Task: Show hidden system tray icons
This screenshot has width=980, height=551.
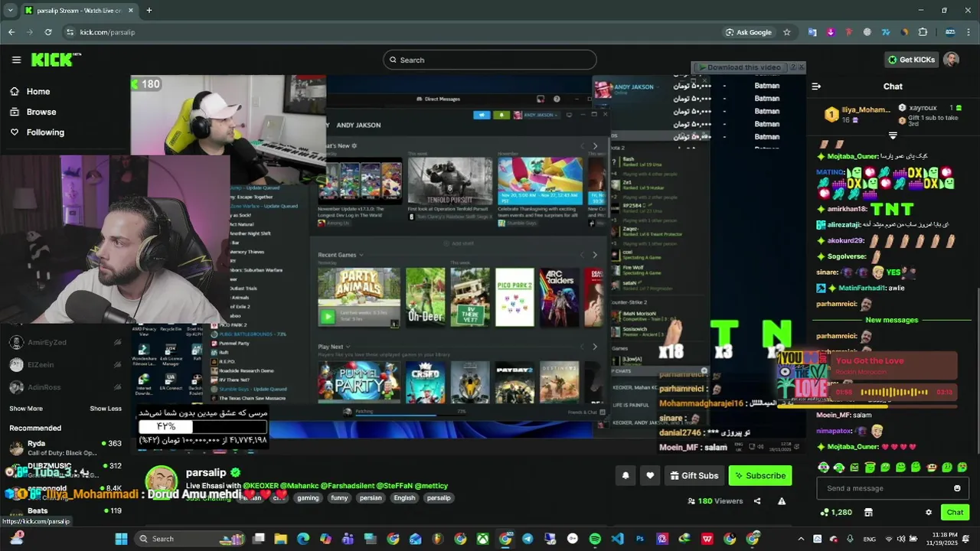Action: click(x=801, y=539)
